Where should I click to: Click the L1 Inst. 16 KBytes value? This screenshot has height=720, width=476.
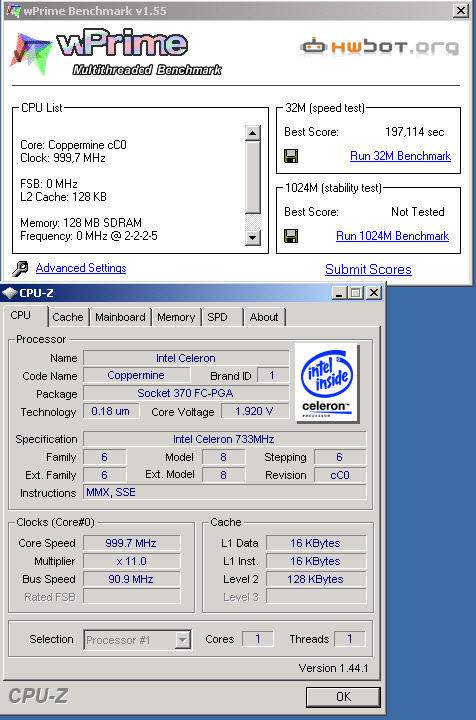pyautogui.click(x=316, y=562)
